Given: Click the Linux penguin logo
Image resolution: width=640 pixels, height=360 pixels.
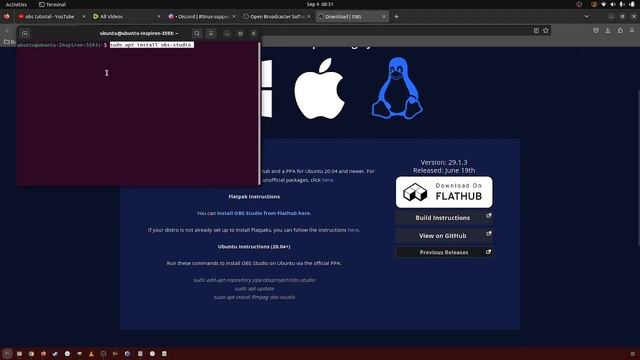Looking at the screenshot, I should (x=397, y=88).
